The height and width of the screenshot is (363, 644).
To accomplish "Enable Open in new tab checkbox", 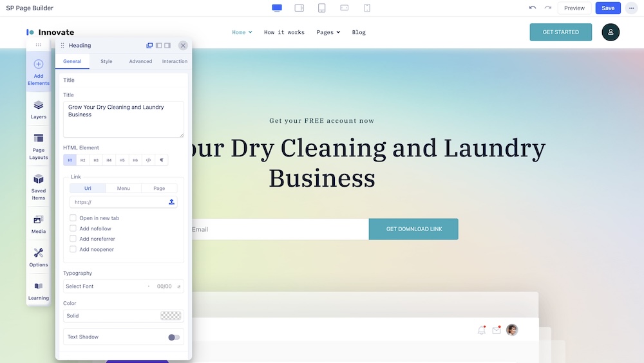I will point(73,218).
